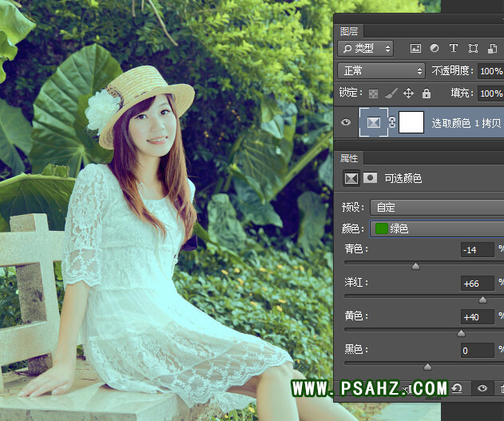
Task: Toggle lock all for the layer
Action: coord(426,93)
